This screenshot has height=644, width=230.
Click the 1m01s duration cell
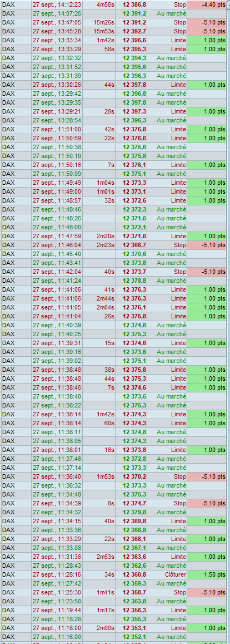[99, 191]
